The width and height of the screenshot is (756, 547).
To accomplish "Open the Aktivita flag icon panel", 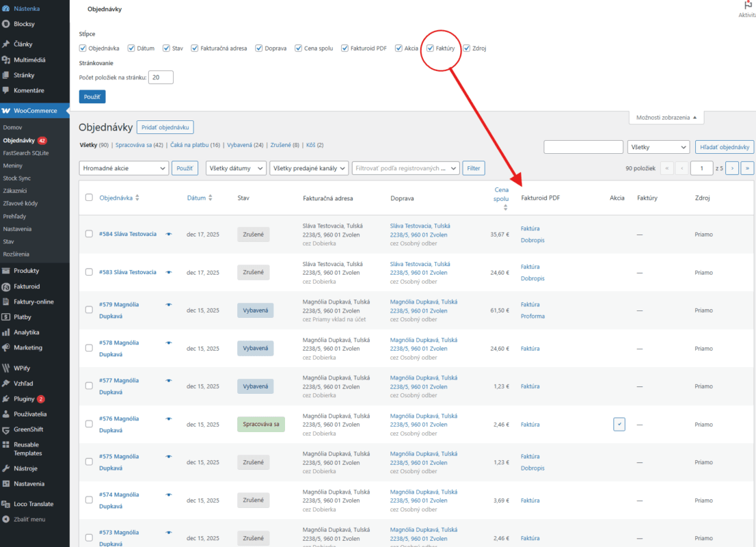I will pos(748,5).
